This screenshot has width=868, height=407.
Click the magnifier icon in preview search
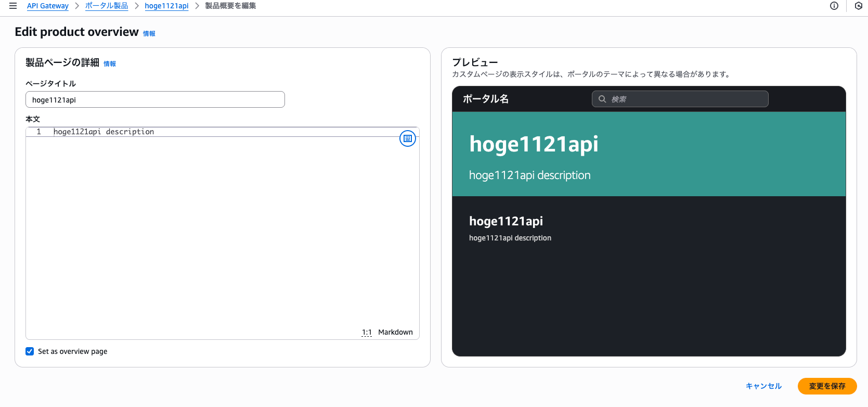click(602, 99)
